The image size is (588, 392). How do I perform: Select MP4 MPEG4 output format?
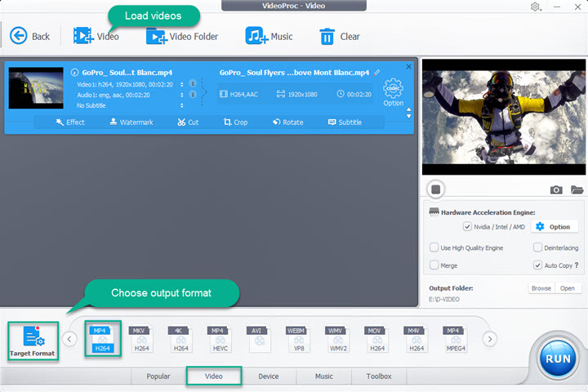pyautogui.click(x=456, y=339)
